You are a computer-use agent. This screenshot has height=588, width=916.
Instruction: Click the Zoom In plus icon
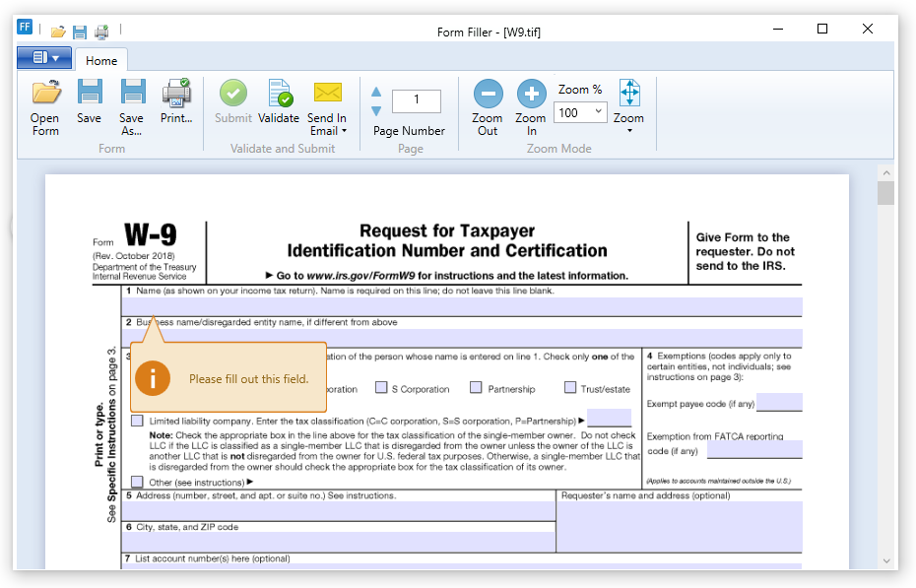[x=531, y=95]
